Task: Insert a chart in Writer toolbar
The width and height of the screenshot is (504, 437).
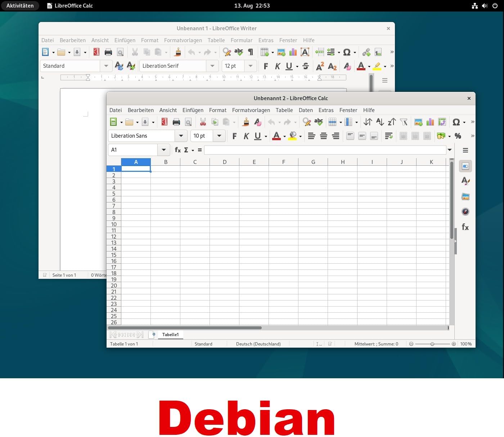Action: 293,52
